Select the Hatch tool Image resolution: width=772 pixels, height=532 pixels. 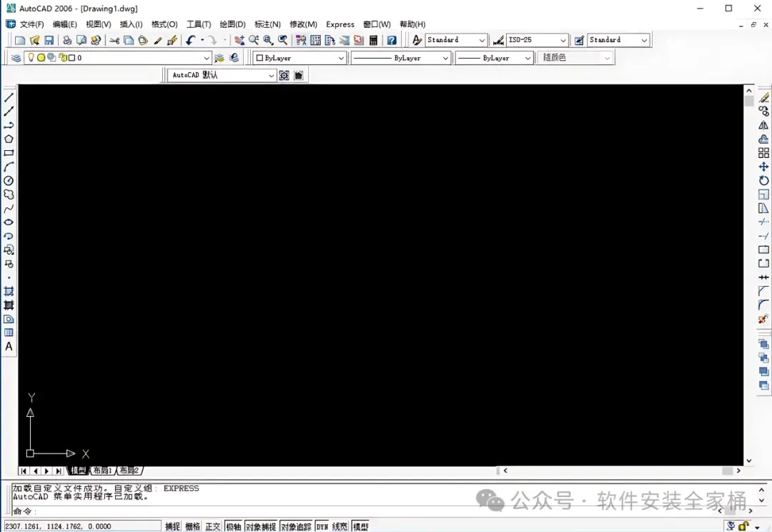coord(9,292)
